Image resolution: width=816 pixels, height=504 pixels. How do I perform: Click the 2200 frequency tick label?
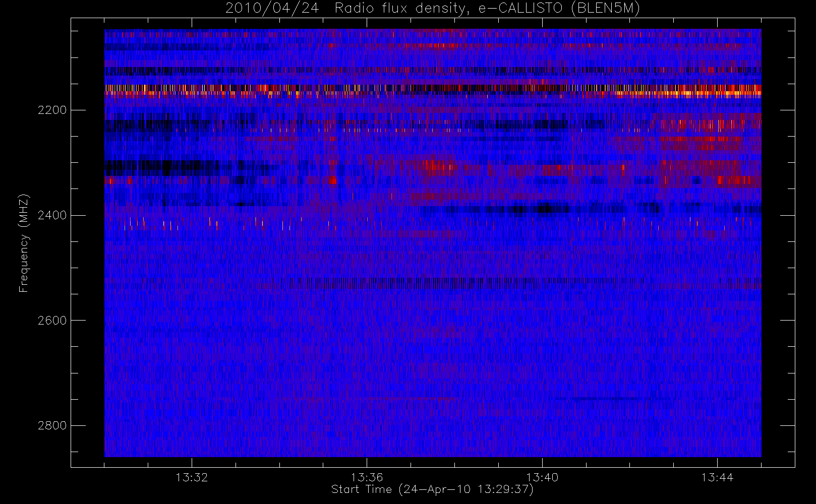point(52,110)
